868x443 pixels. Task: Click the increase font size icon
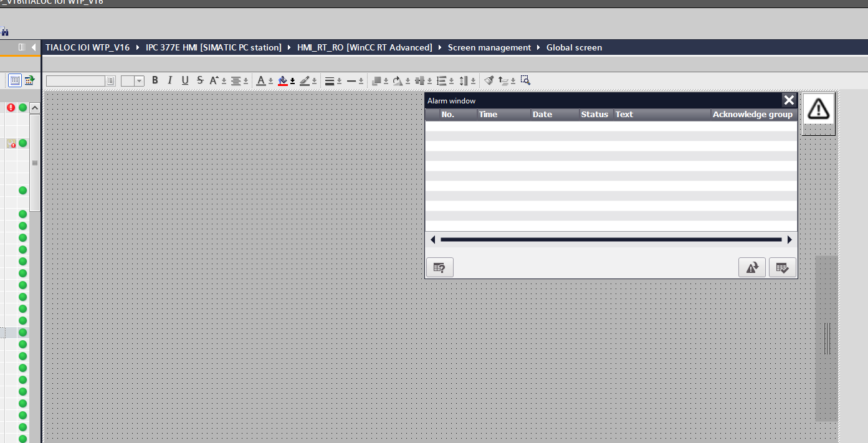pos(214,80)
